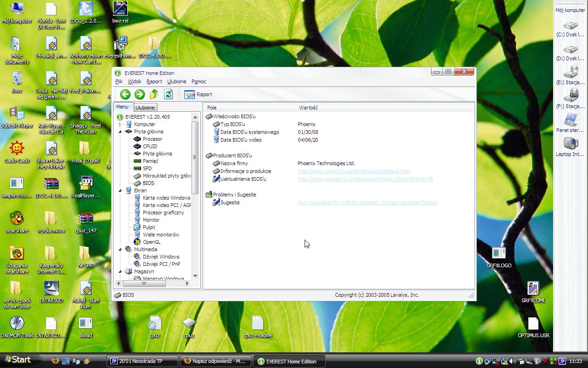The height and width of the screenshot is (368, 588).
Task: Open the Raport menu in the menu bar
Action: (x=154, y=81)
